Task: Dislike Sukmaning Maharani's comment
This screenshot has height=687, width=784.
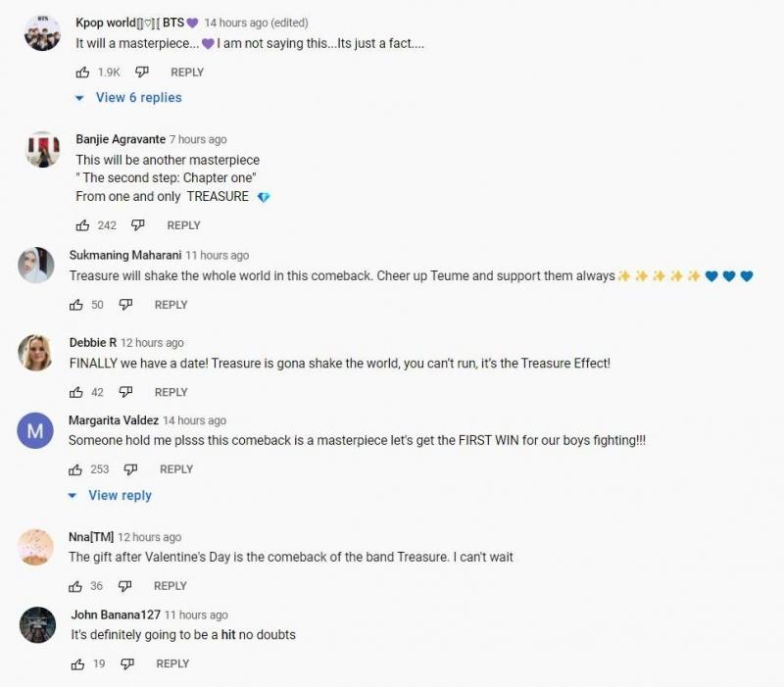Action: click(x=125, y=305)
